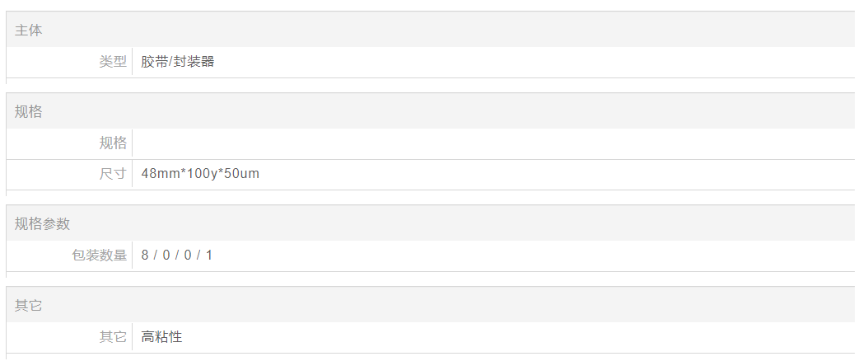Click the 48mm*100y*50um size value

pyautogui.click(x=200, y=174)
